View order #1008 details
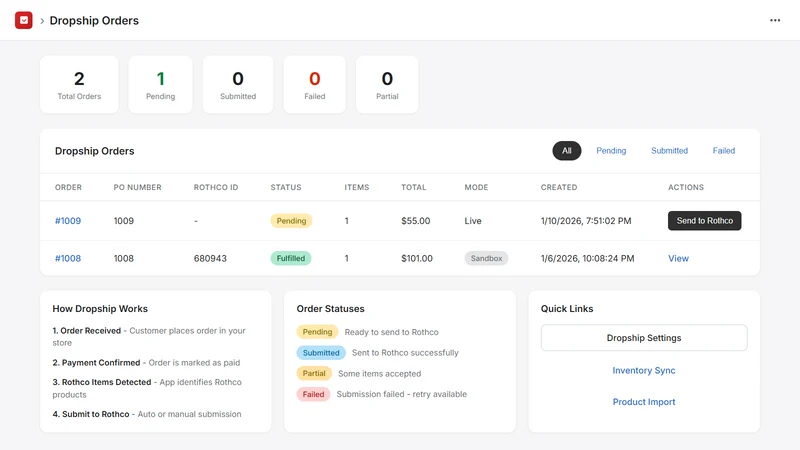 (678, 258)
